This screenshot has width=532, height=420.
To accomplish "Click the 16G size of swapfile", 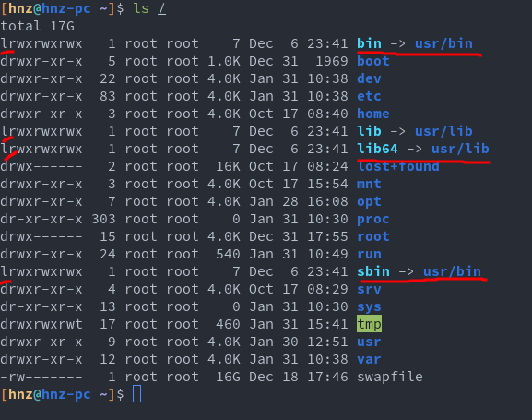I will (228, 377).
